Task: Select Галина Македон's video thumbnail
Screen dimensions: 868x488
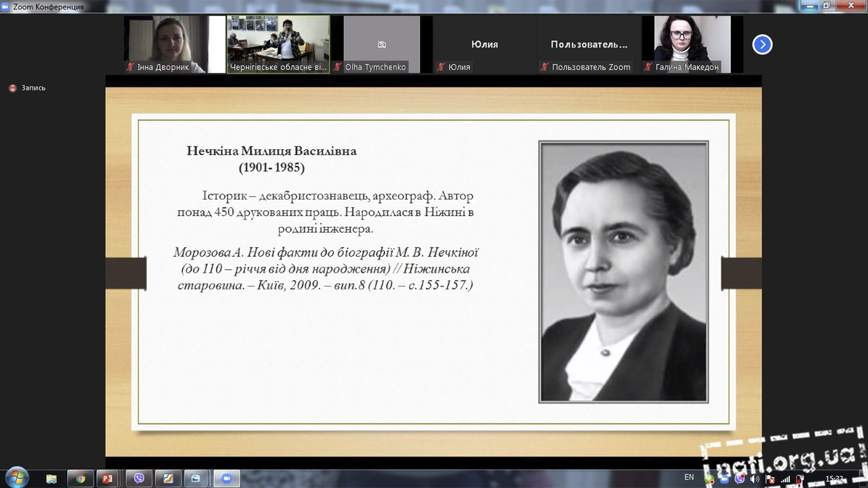Action: (692, 44)
